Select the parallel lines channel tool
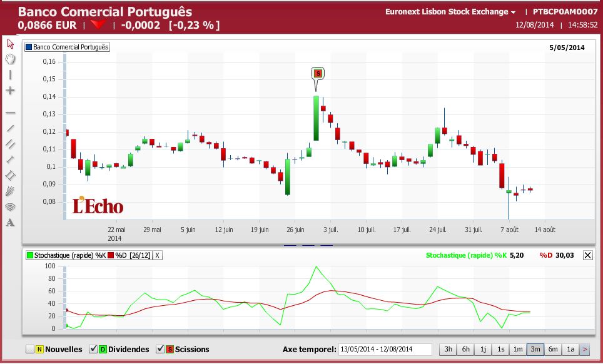Screen dimensions: 603x364 click(11, 144)
